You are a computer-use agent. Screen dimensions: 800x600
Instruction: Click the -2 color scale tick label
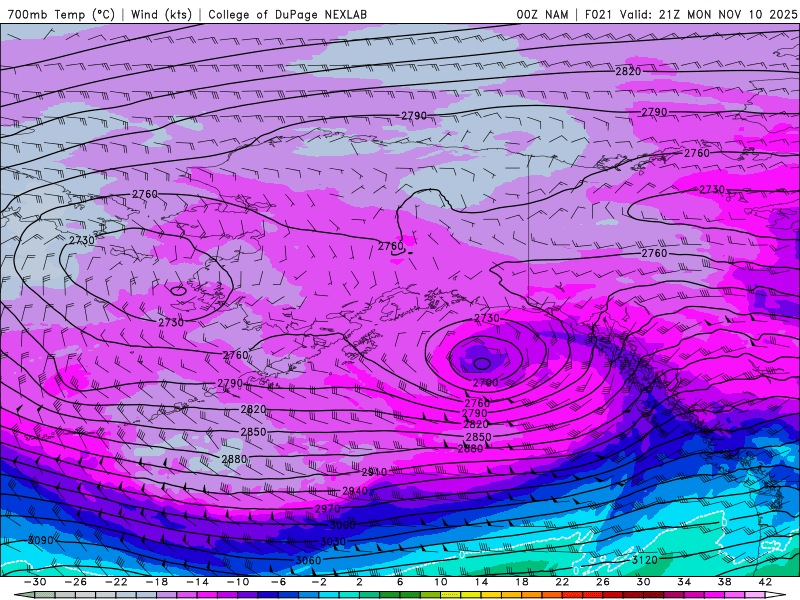click(319, 582)
